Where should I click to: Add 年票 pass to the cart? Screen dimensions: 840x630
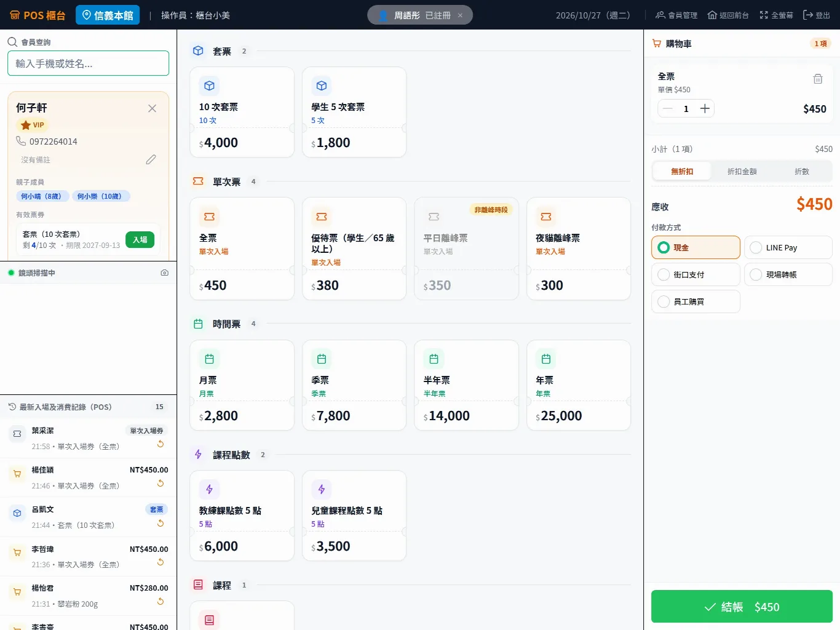pyautogui.click(x=579, y=385)
